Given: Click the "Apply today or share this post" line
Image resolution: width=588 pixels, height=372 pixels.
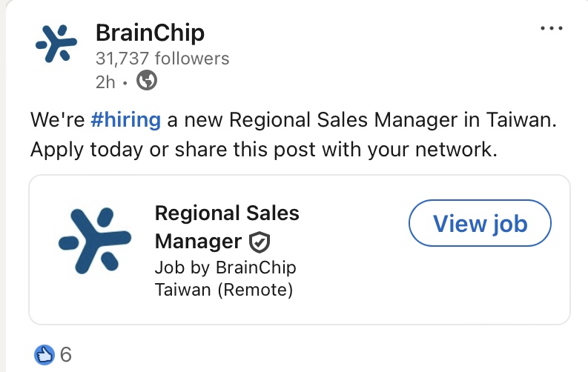Looking at the screenshot, I should click(x=262, y=150).
